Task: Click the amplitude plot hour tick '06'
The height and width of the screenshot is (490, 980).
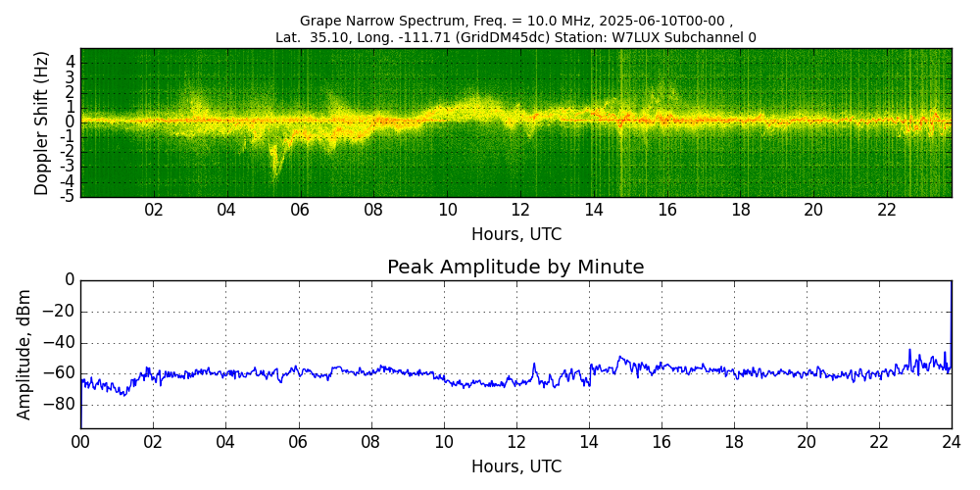Action: pyautogui.click(x=299, y=443)
